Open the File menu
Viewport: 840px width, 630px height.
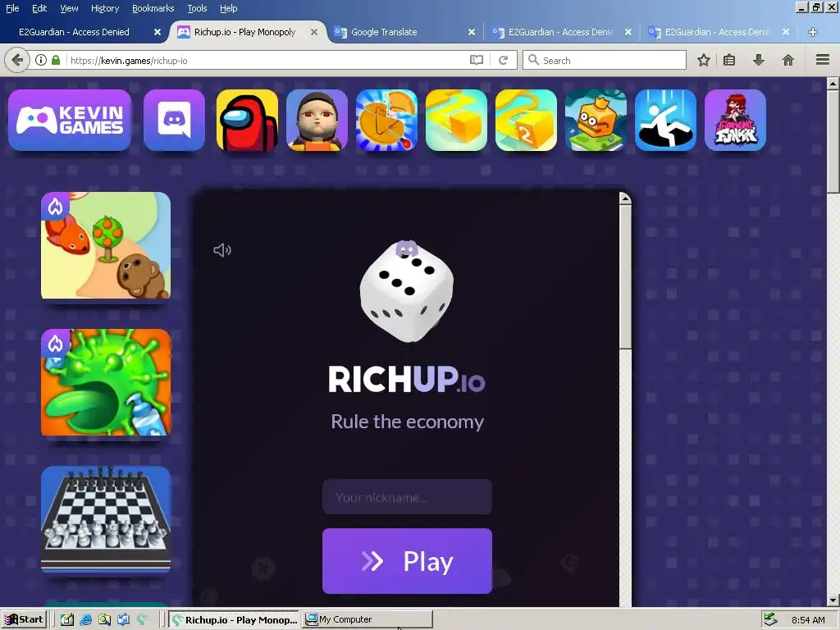pos(12,8)
